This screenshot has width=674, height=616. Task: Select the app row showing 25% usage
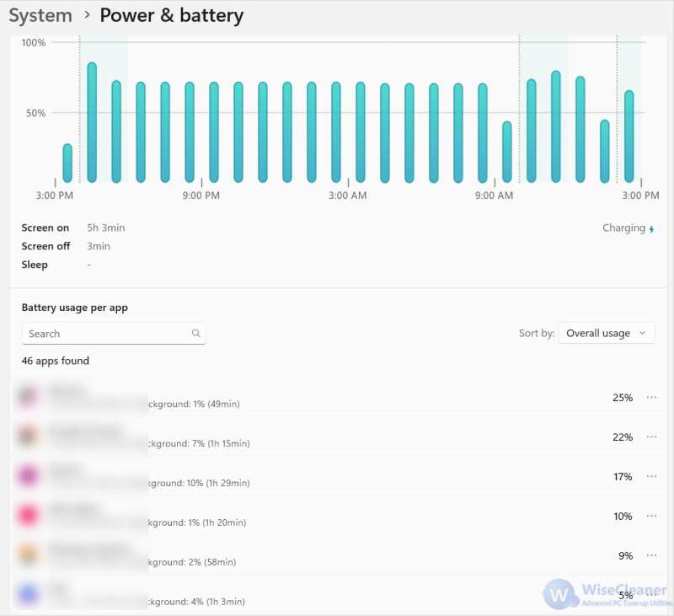(x=339, y=397)
